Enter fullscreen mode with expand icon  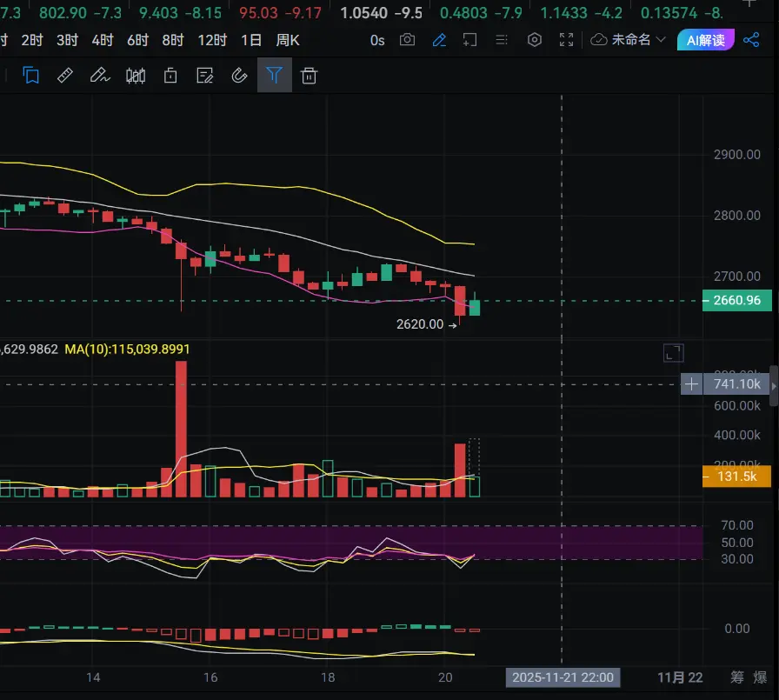[x=566, y=40]
